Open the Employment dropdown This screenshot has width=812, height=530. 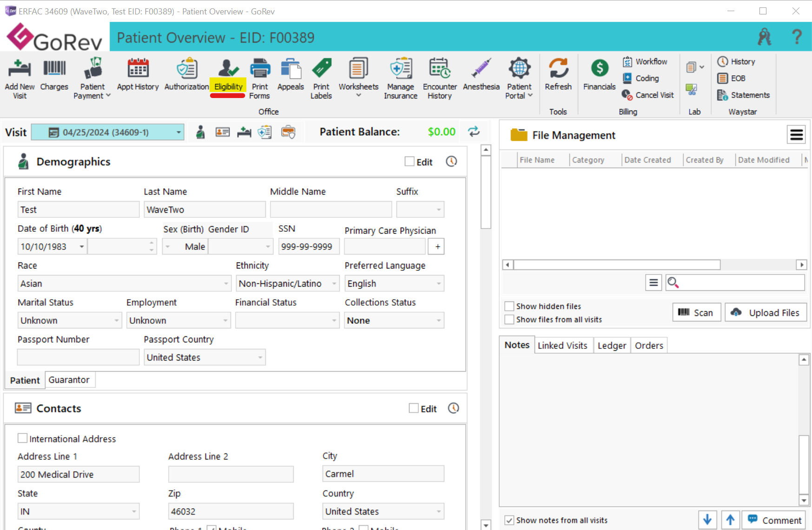point(225,321)
